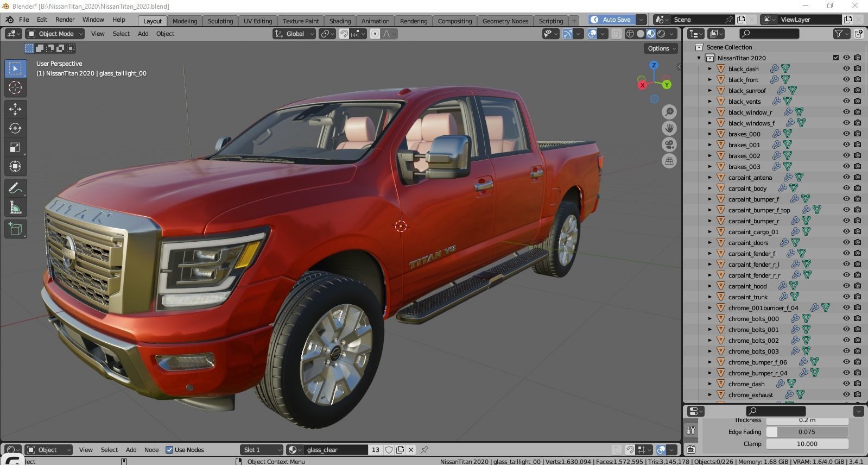Toggle fake user shield for glass_clear
Screen dimensions: 868x465
[389, 450]
